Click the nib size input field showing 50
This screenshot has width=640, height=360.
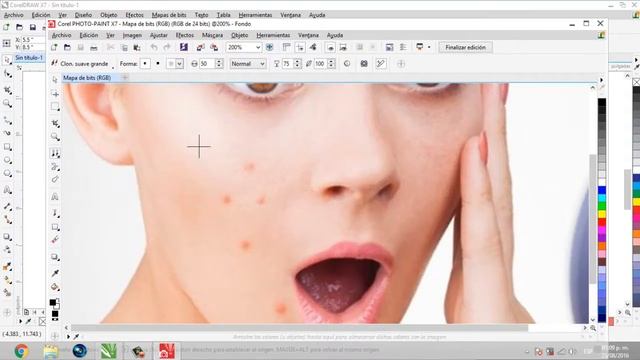click(207, 64)
